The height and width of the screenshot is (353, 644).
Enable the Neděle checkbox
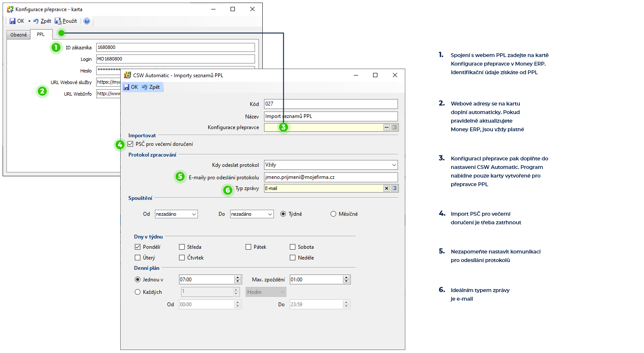pyautogui.click(x=293, y=258)
